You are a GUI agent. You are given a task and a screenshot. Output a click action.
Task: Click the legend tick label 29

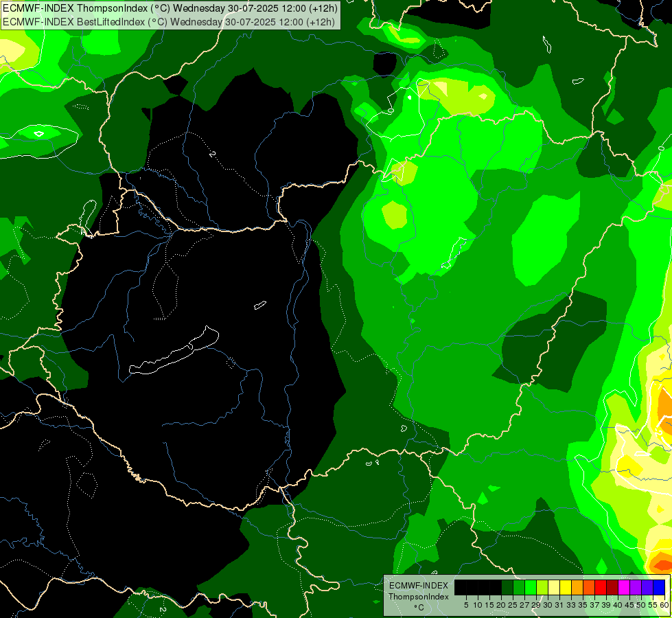pos(537,605)
